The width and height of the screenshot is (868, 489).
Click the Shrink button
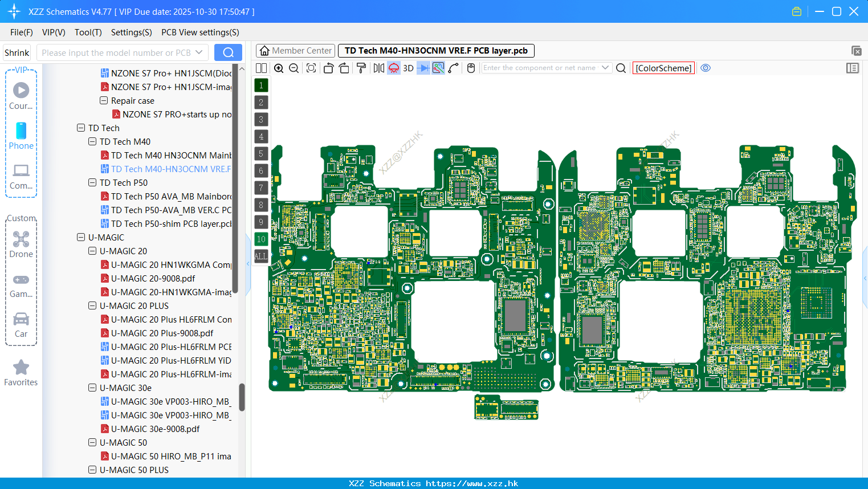[x=17, y=52]
